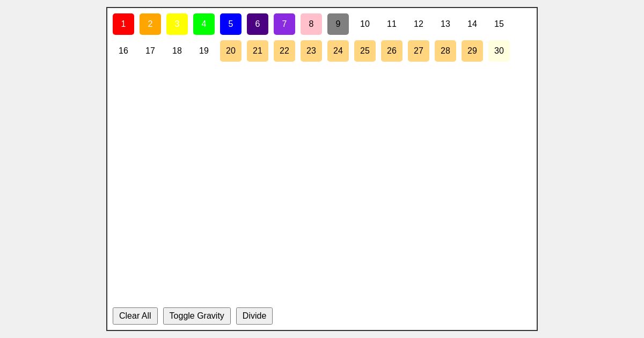
Task: Click the cream block numbered 30
Action: click(x=499, y=51)
